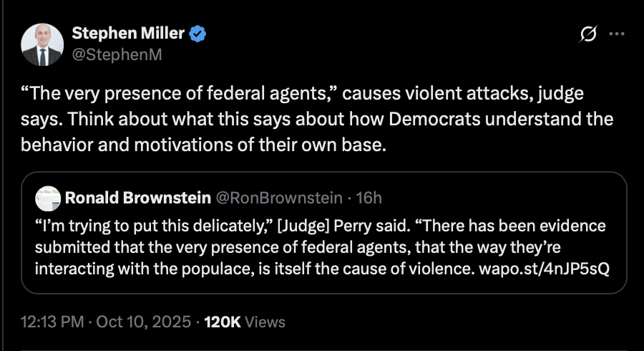
Task: Open Stephen Miller display name profile
Action: pyautogui.click(x=128, y=34)
